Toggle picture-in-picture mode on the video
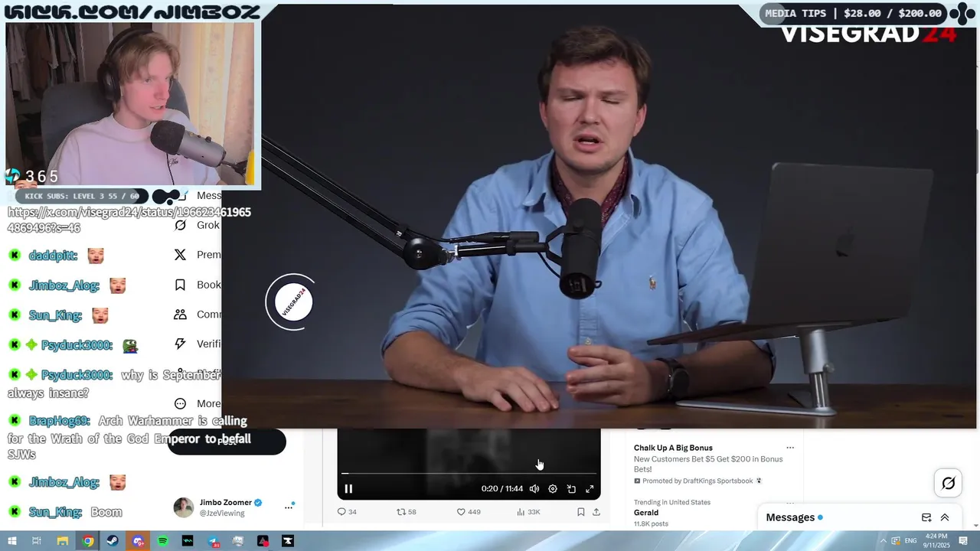Viewport: 980px width, 551px height. [x=571, y=489]
